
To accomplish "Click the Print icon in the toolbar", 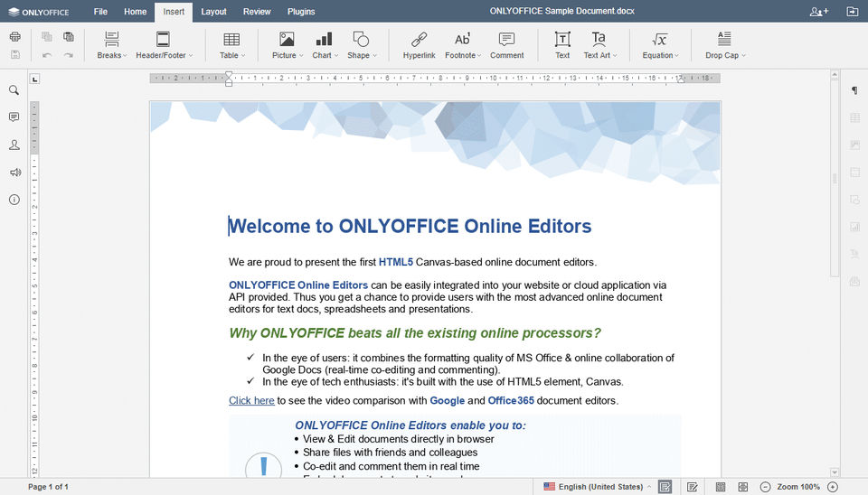I will 15,36.
